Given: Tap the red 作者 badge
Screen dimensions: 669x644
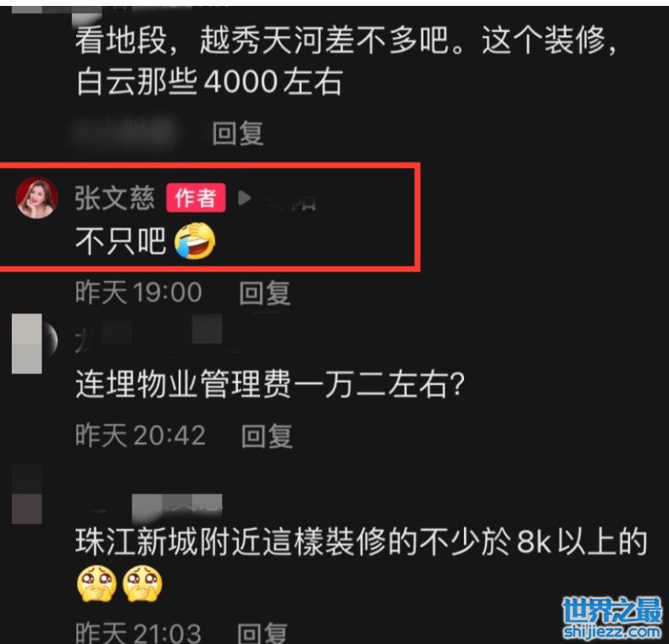Looking at the screenshot, I should pyautogui.click(x=196, y=198).
